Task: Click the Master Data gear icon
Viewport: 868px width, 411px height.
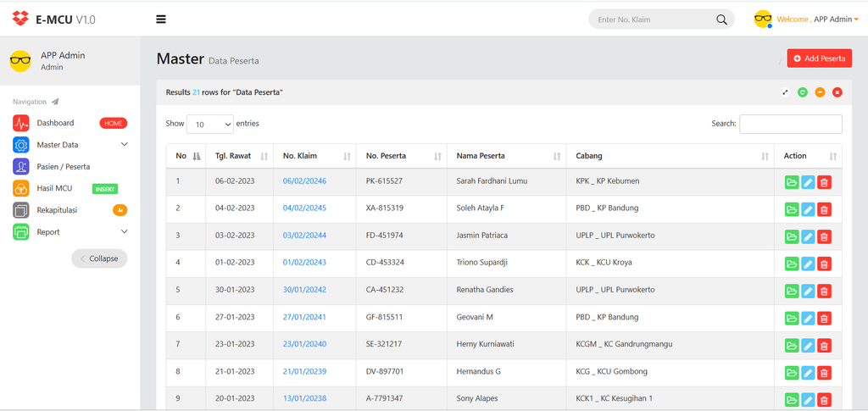Action: [21, 145]
